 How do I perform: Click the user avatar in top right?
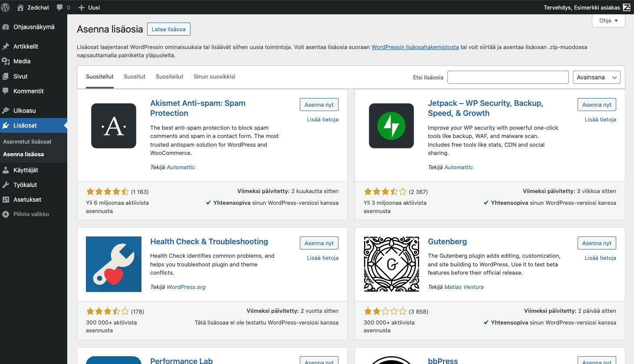(627, 7)
